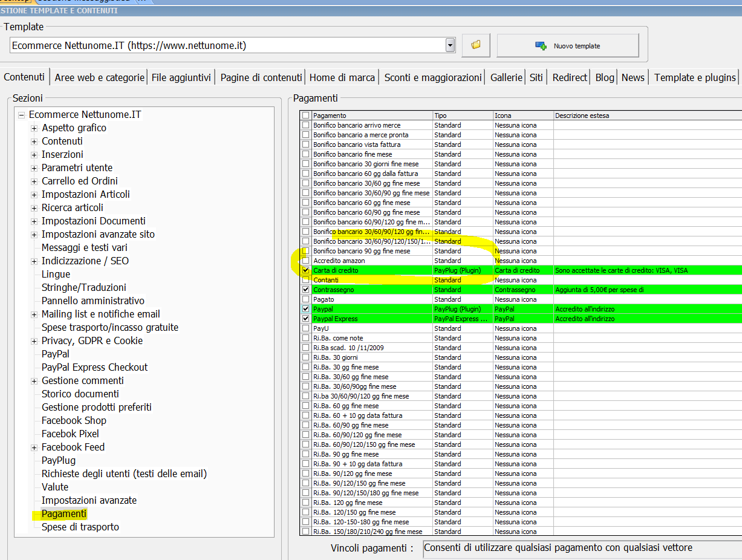Enable Bonifico bancario arrivo merce checkbox

click(306, 125)
